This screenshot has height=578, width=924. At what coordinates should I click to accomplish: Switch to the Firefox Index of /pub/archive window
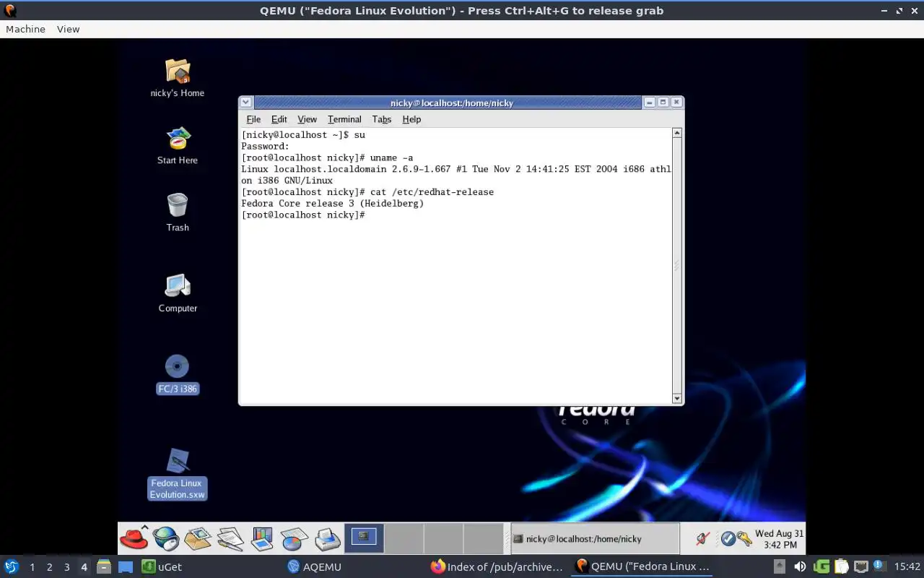(497, 566)
